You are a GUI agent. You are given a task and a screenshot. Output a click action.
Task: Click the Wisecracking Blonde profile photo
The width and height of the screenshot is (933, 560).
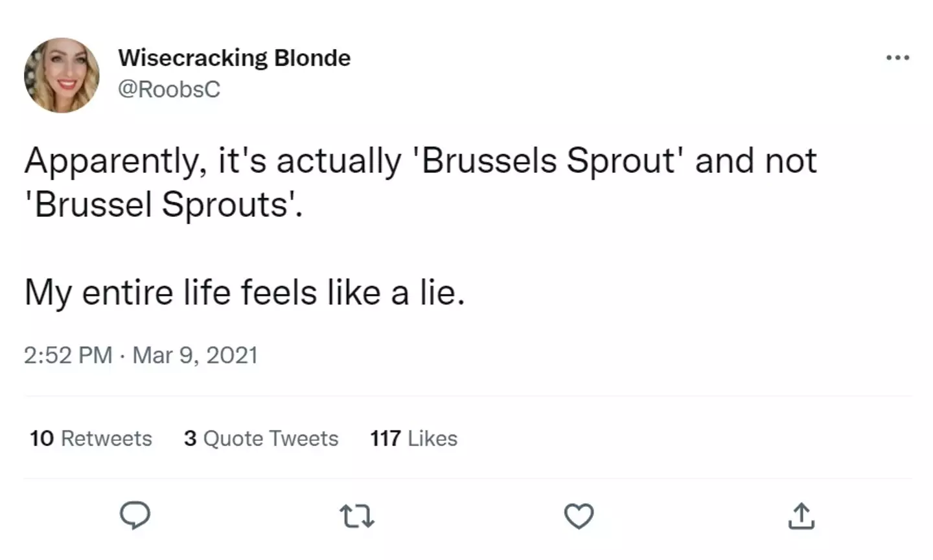pyautogui.click(x=62, y=75)
